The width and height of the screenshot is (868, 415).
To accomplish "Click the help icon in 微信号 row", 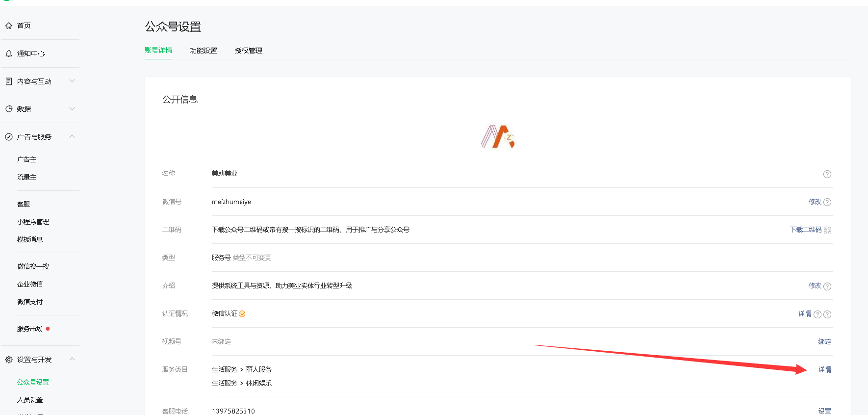I will 827,202.
